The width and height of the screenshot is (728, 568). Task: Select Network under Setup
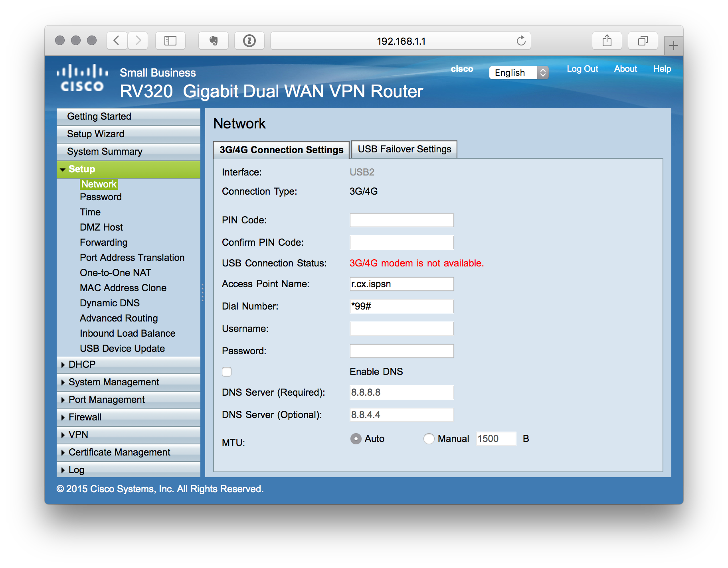click(x=99, y=184)
